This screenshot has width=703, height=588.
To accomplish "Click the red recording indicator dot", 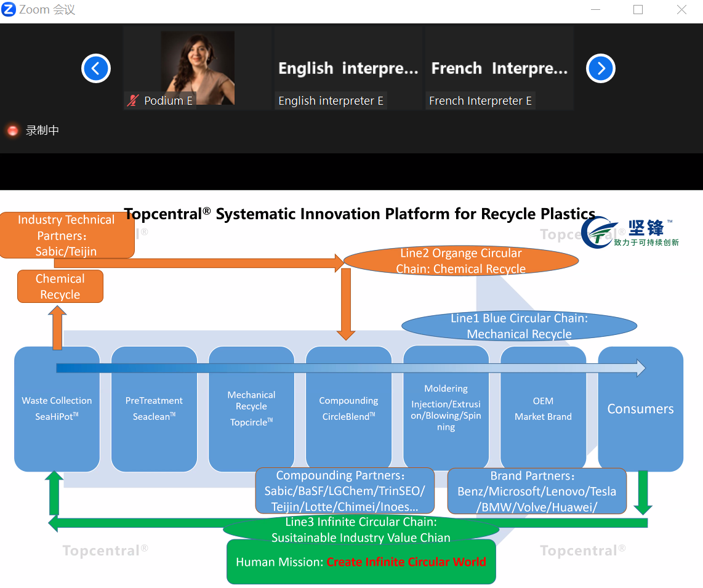I will pos(13,130).
